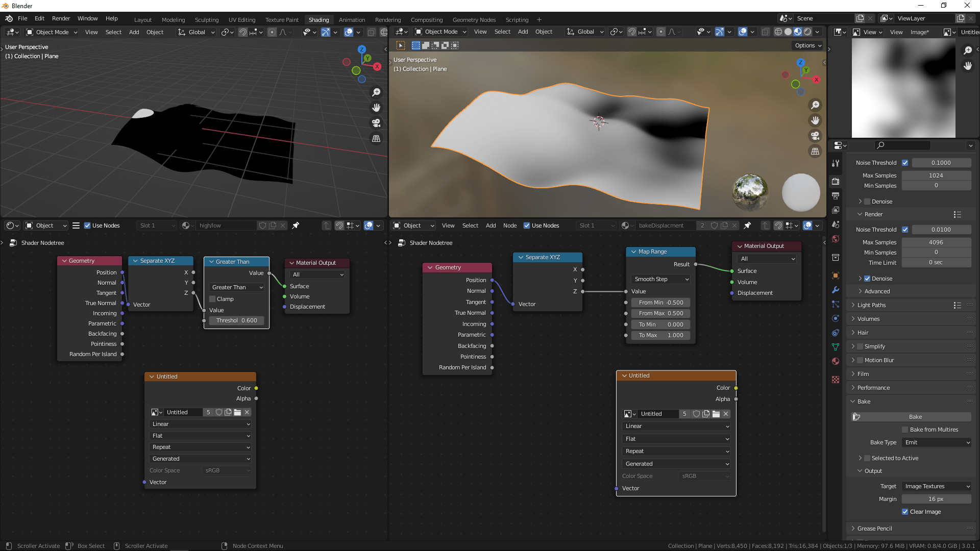Open the Bake Type Emit dropdown
980x551 pixels.
click(937, 442)
